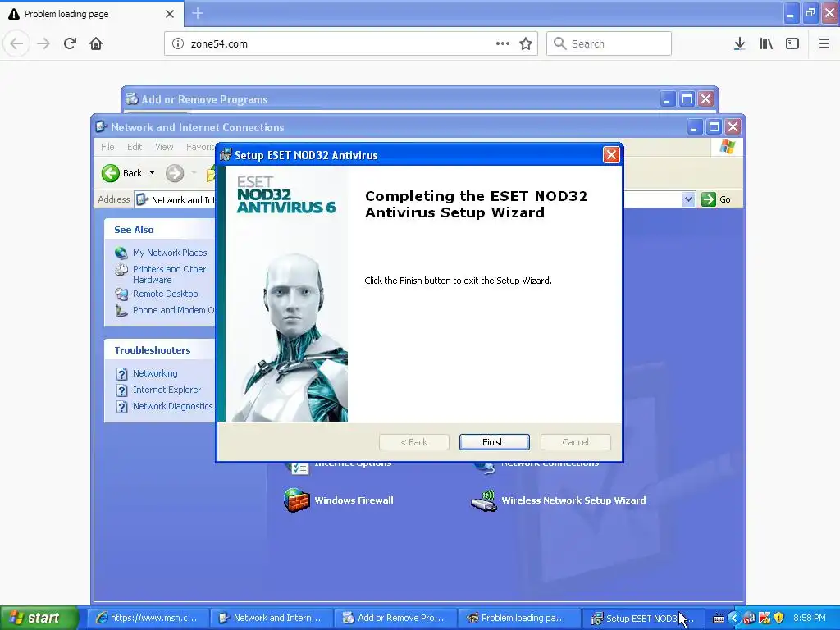Open the Windows Firewall text link
Screen dimensions: 840x630
point(354,500)
